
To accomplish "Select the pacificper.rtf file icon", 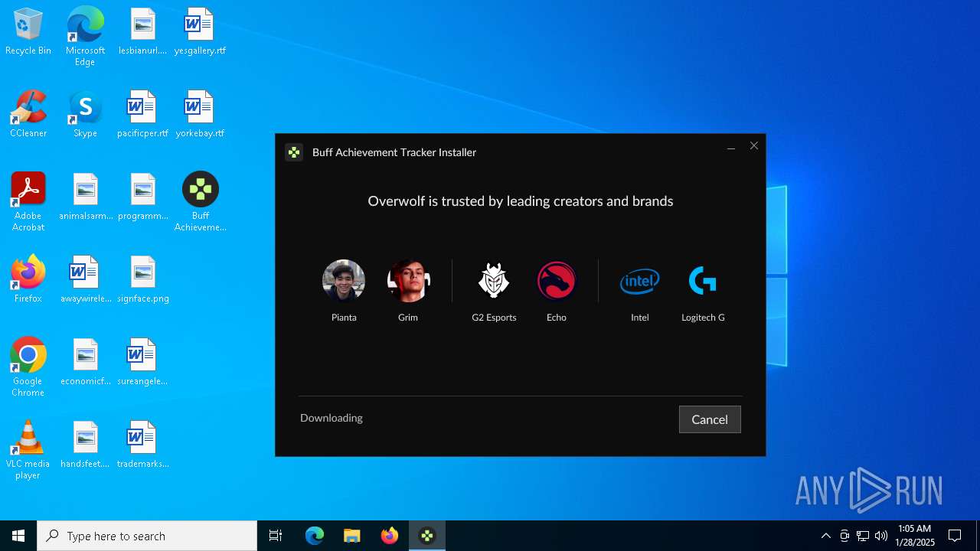I will coord(142,114).
